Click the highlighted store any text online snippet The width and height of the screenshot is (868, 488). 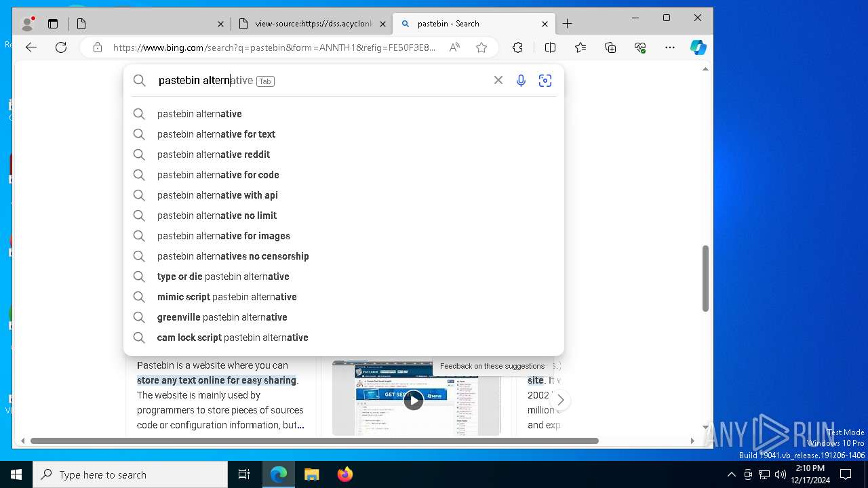point(216,380)
